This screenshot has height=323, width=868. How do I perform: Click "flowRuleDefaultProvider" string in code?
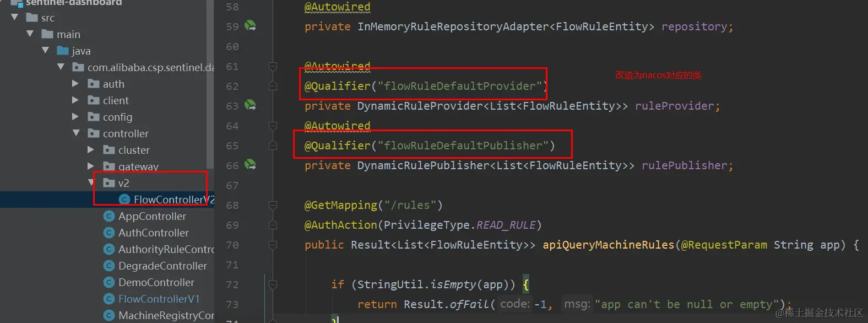460,86
